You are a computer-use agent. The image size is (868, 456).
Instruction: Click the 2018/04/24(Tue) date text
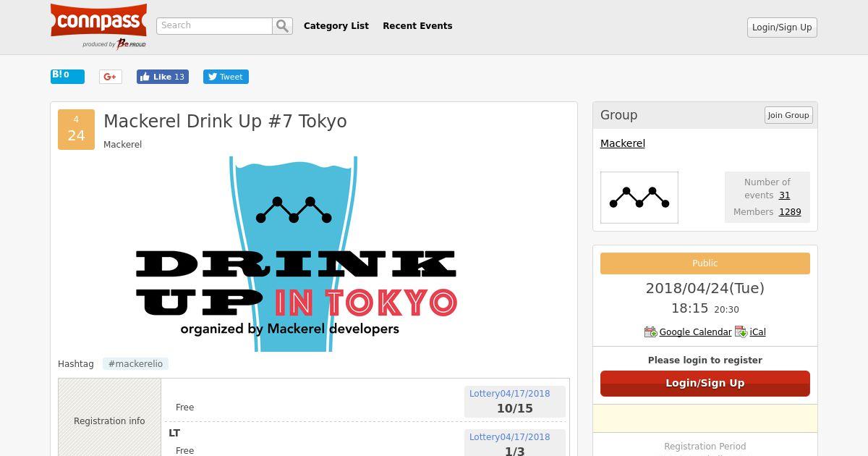[x=705, y=288]
